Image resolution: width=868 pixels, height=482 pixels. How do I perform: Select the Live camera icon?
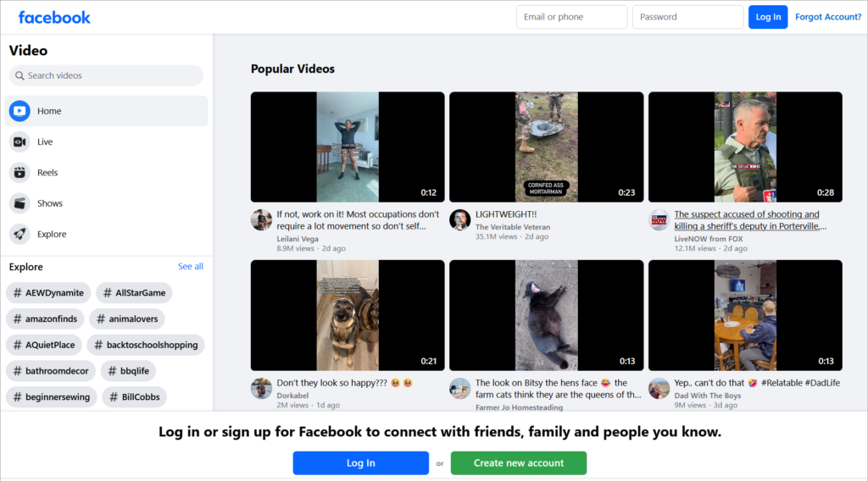pyautogui.click(x=19, y=141)
